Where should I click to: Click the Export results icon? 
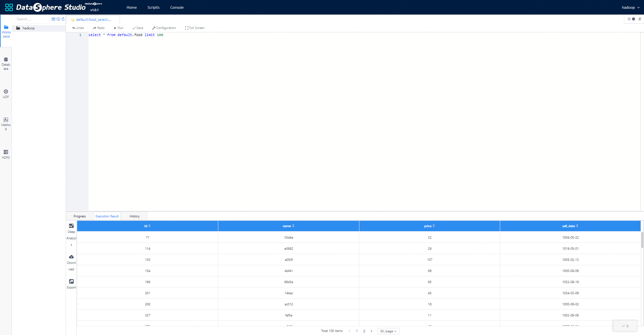pos(71,282)
